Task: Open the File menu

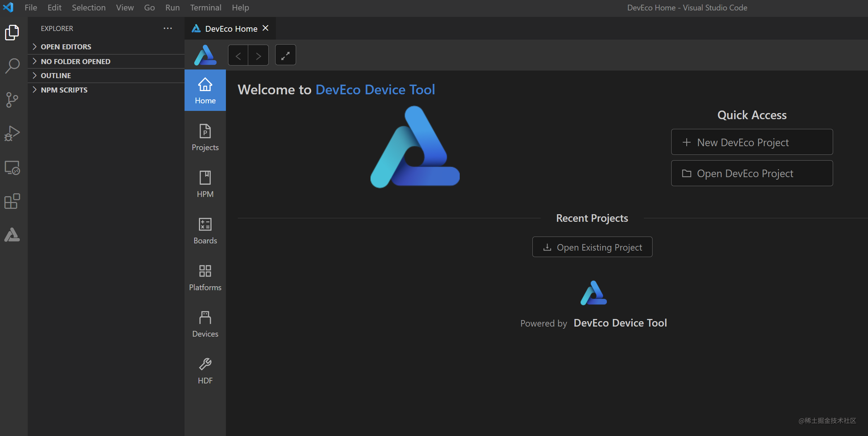Action: [x=31, y=7]
